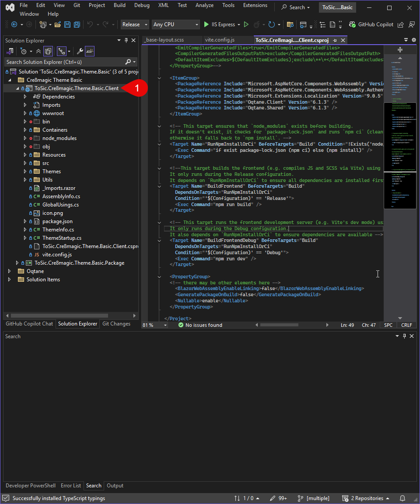
Task: Switch to the vite.config.js tab
Action: [220, 40]
